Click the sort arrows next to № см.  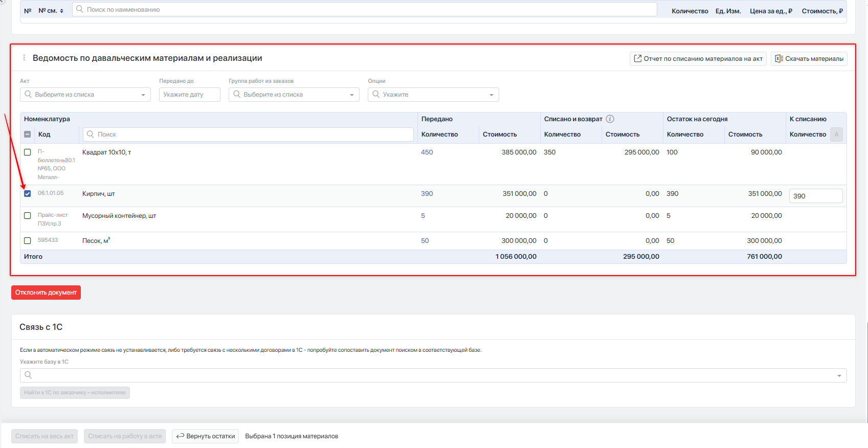[x=62, y=11]
